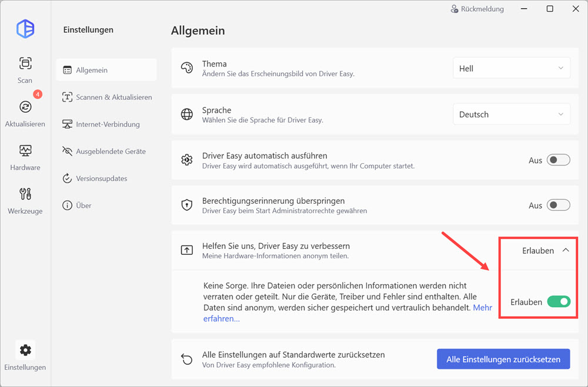Click the Über info icon
The height and width of the screenshot is (387, 588).
(x=67, y=206)
